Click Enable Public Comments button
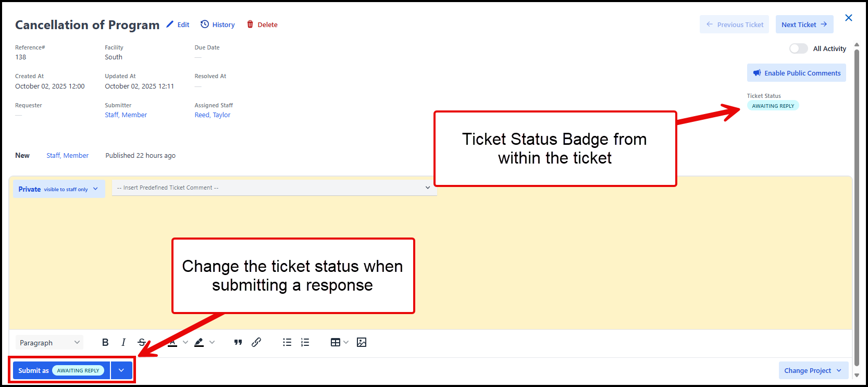 click(x=796, y=73)
